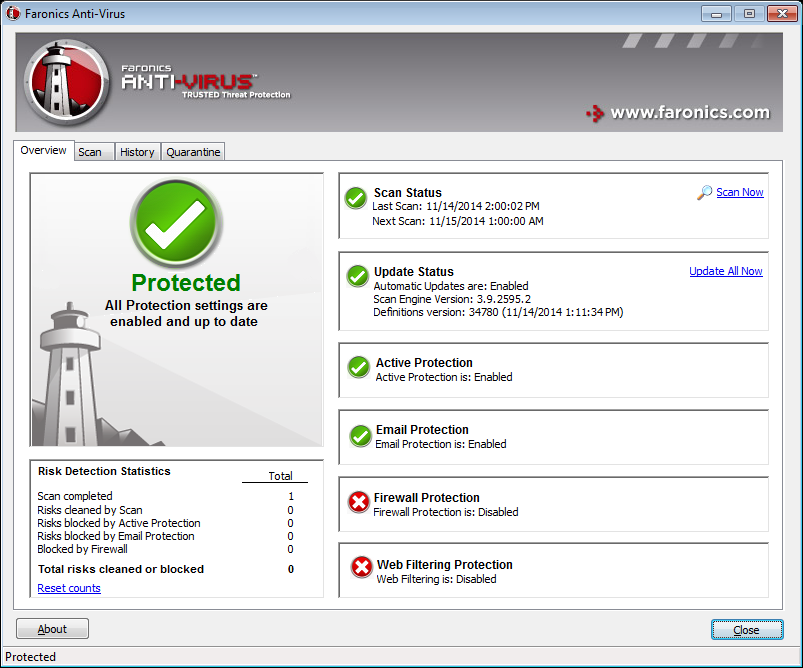Click the Faronics Anti-Virus title bar icon

coord(10,13)
